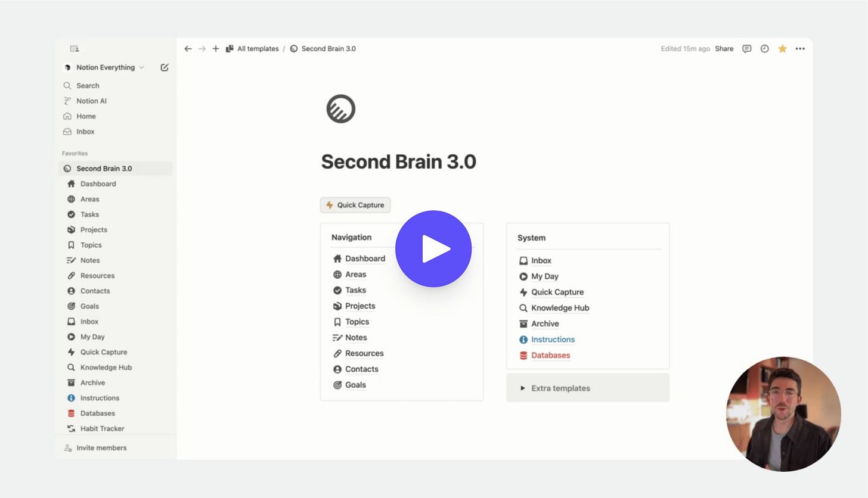This screenshot has width=868, height=498.
Task: Click the Topics bookmark icon in sidebar
Action: (71, 245)
